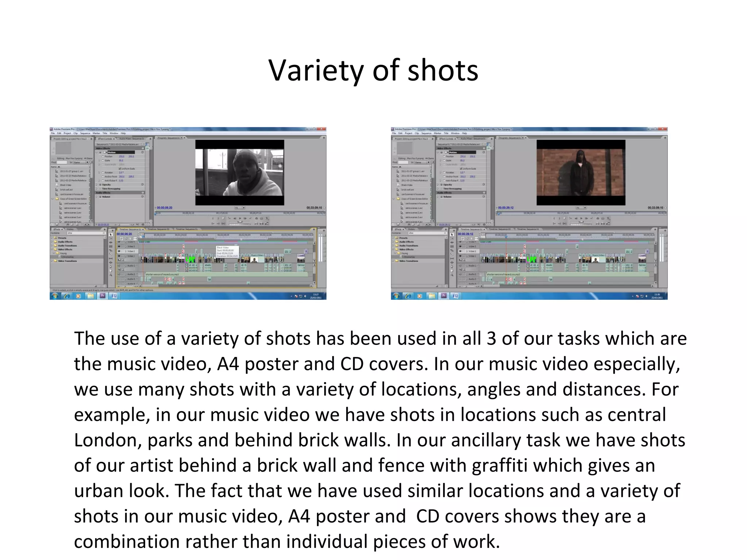The height and width of the screenshot is (560, 747).
Task: Toggle Uniform Scale checkbox in right screenshot
Action: click(x=461, y=168)
